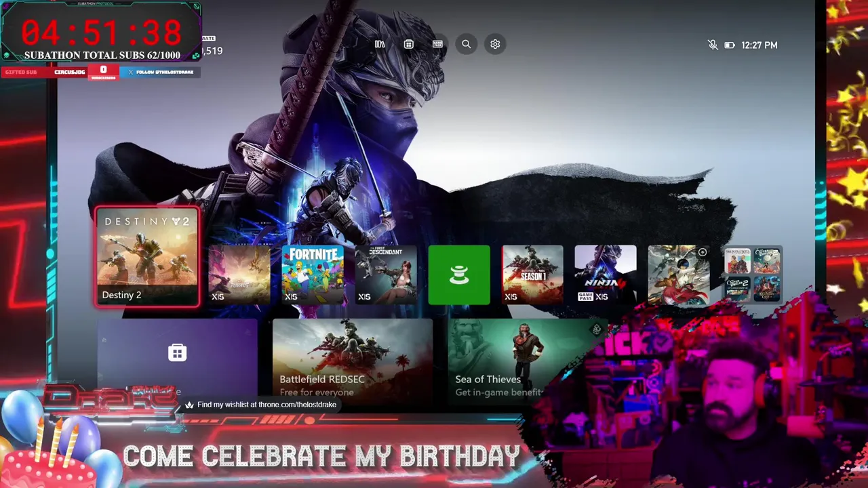Click the muted microphone status icon
868x488 pixels.
tap(713, 45)
